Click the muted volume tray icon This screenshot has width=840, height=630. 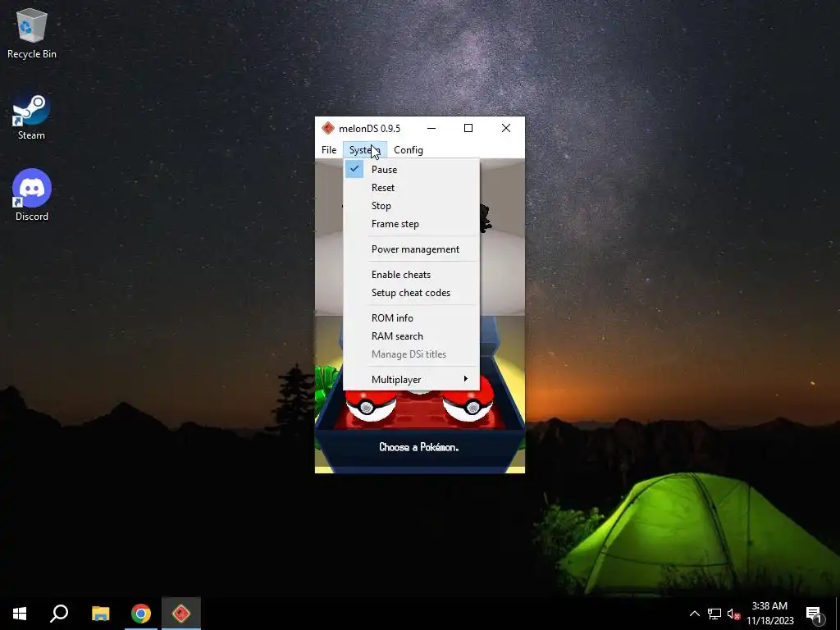pos(733,614)
